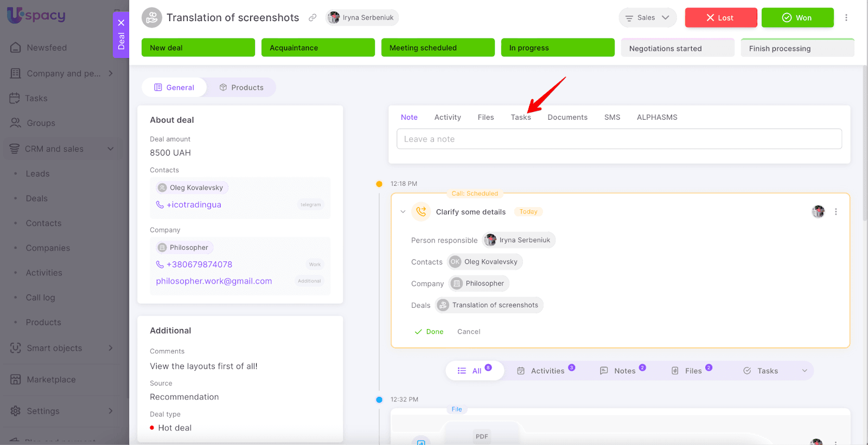
Task: Click the phone icon next to +380679874078
Action: 160,265
